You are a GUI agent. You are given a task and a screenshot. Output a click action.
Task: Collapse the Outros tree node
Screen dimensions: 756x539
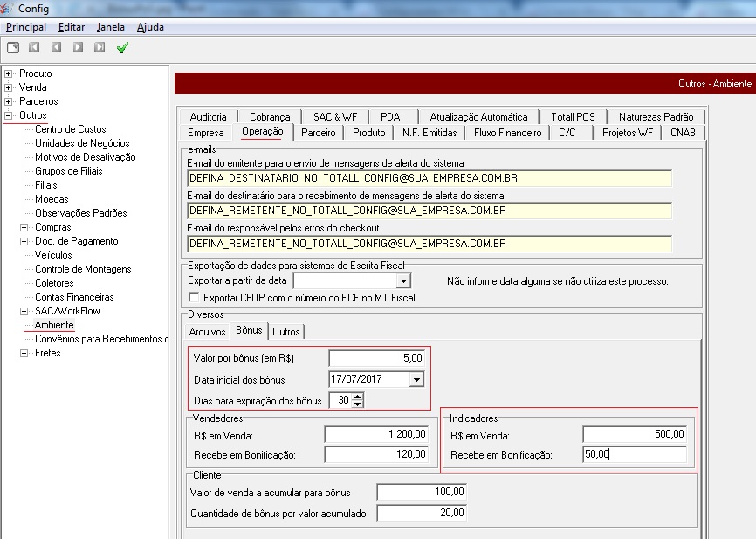point(8,116)
